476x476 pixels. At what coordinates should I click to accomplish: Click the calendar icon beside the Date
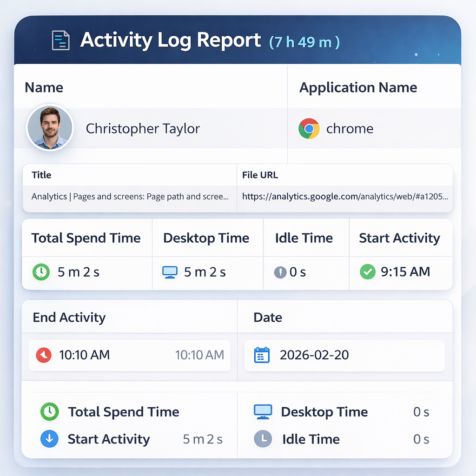pos(263,355)
